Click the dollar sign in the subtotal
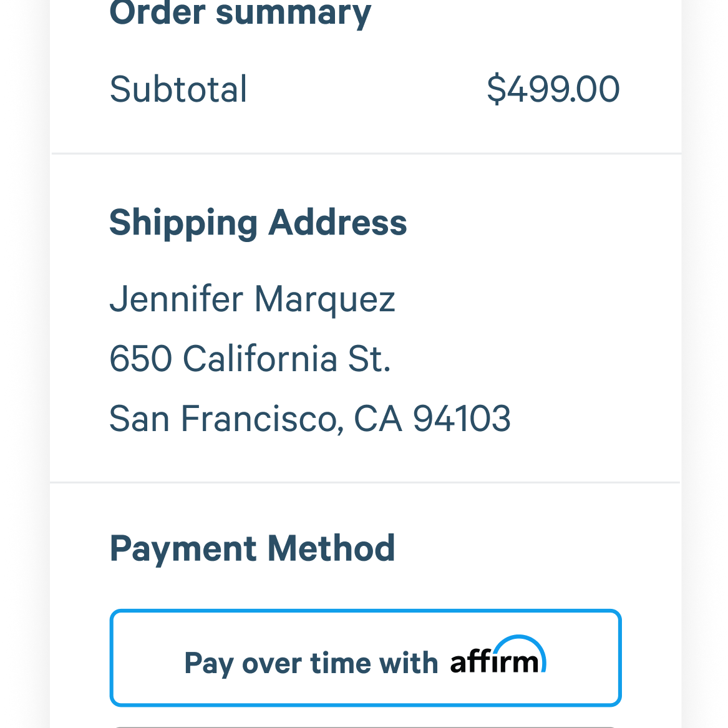Viewport: 728px width, 728px height. click(497, 89)
